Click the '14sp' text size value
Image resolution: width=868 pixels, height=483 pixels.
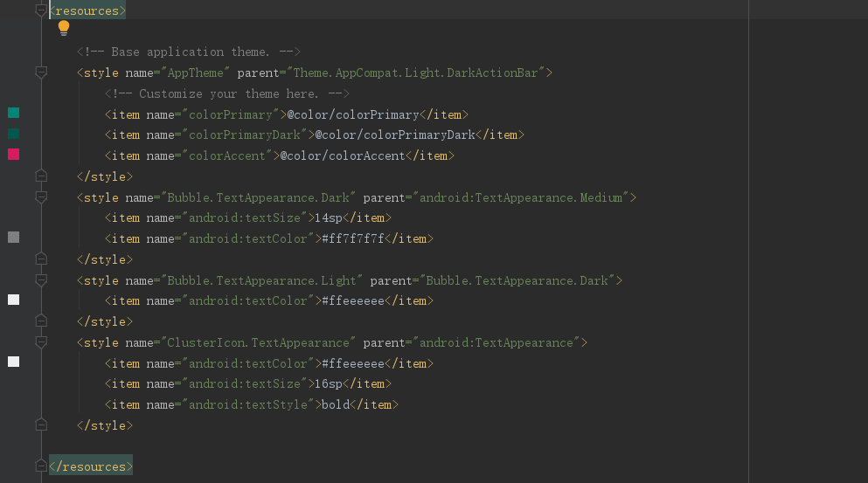click(x=329, y=218)
